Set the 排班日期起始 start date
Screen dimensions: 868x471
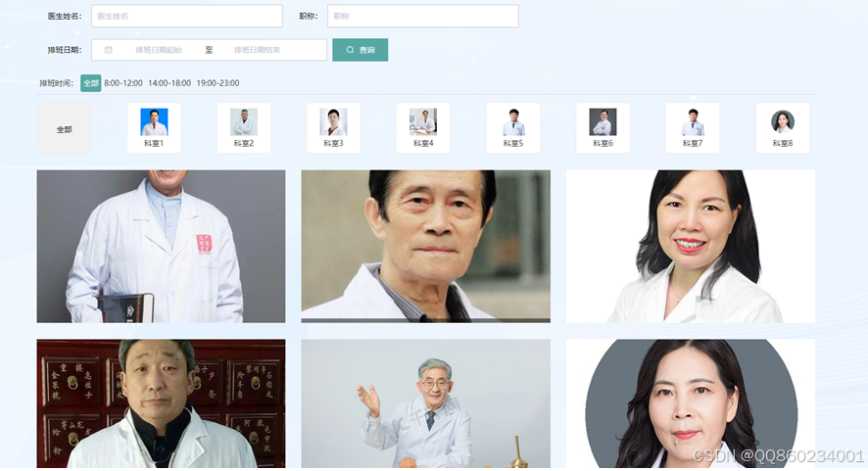tap(159, 50)
